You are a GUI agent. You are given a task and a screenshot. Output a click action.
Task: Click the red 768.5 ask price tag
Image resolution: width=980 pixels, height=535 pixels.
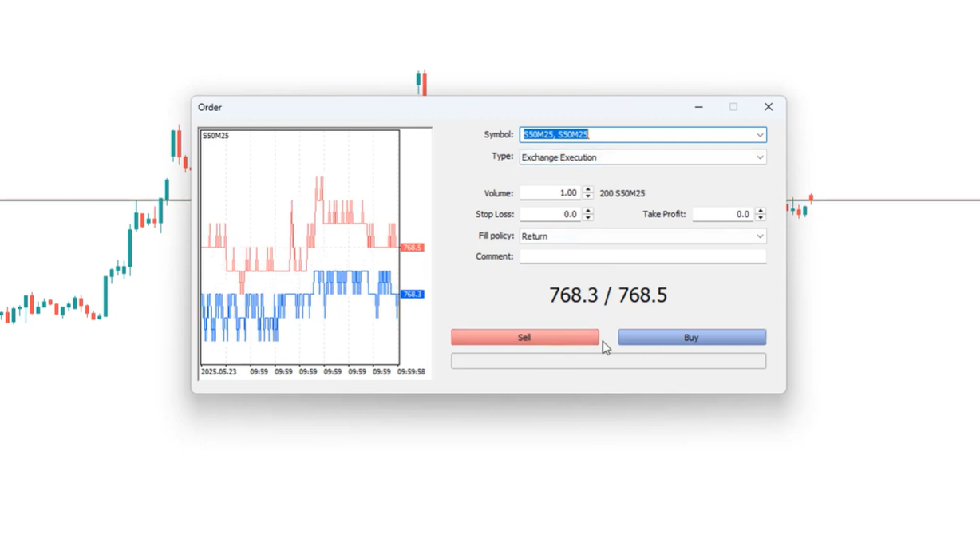(413, 248)
